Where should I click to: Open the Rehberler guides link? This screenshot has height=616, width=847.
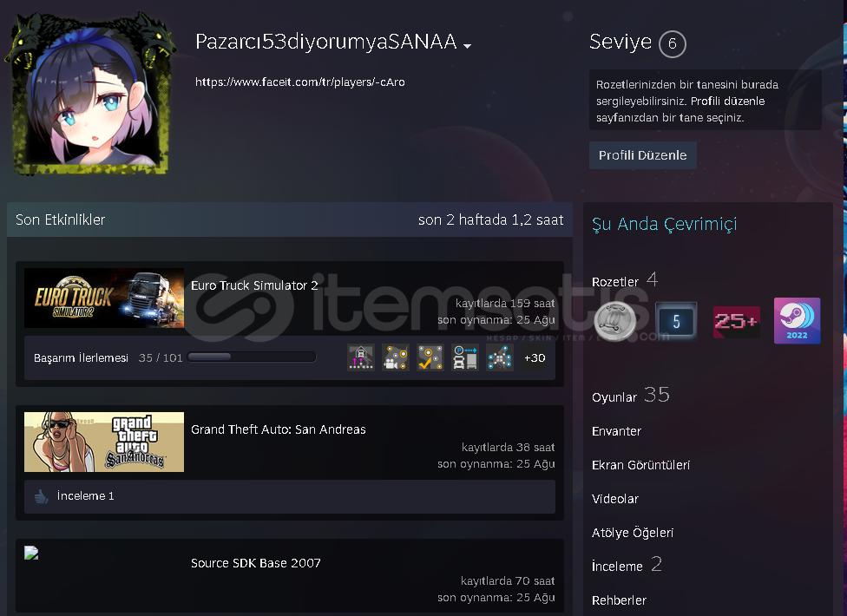(x=619, y=600)
